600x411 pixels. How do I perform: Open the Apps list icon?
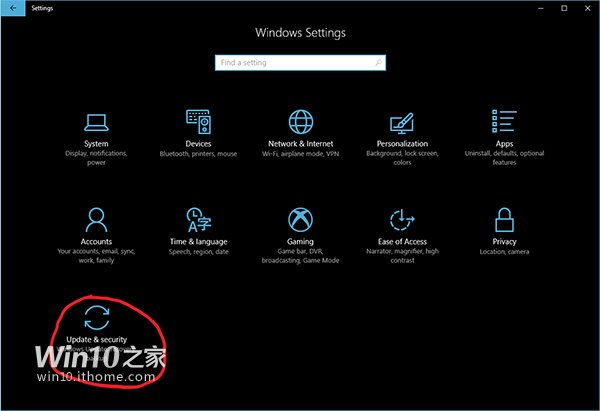504,121
